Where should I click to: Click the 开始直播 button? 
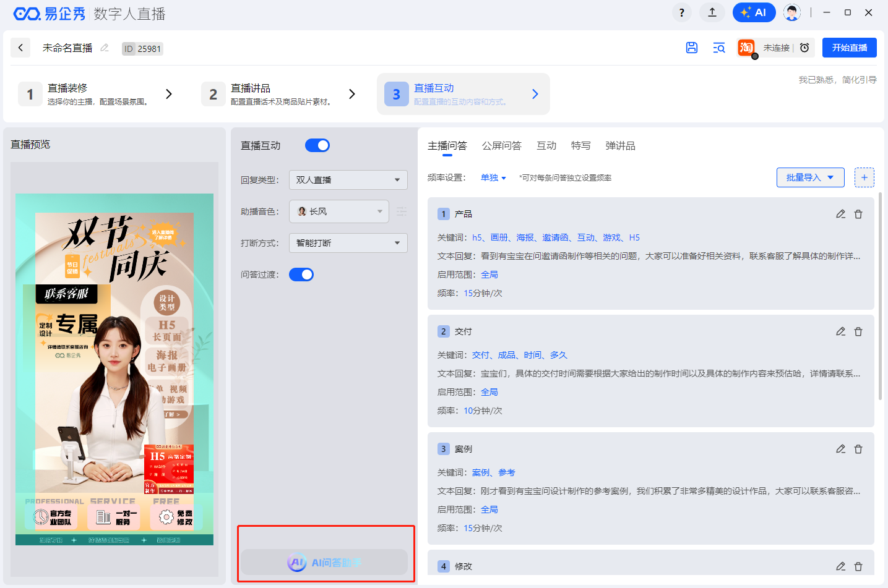[850, 48]
